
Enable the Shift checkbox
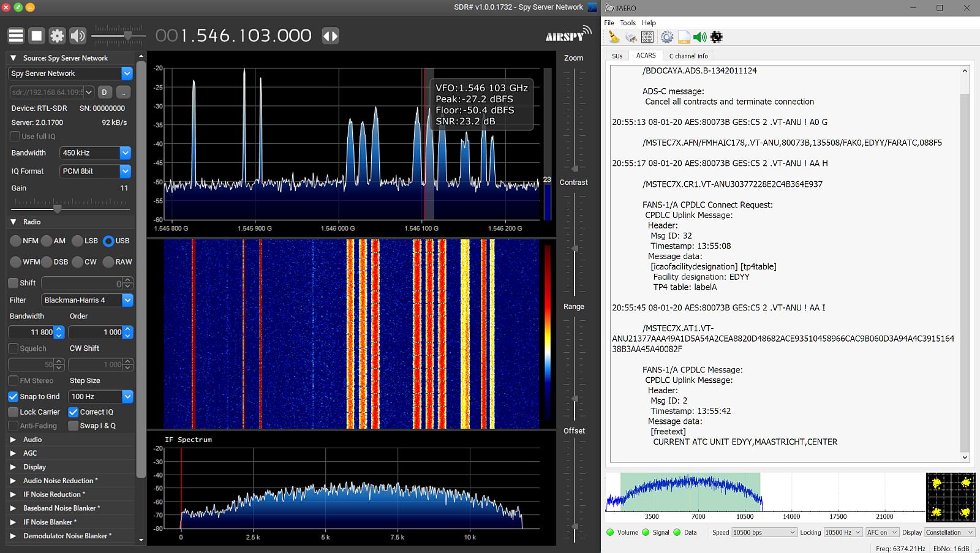(x=13, y=283)
